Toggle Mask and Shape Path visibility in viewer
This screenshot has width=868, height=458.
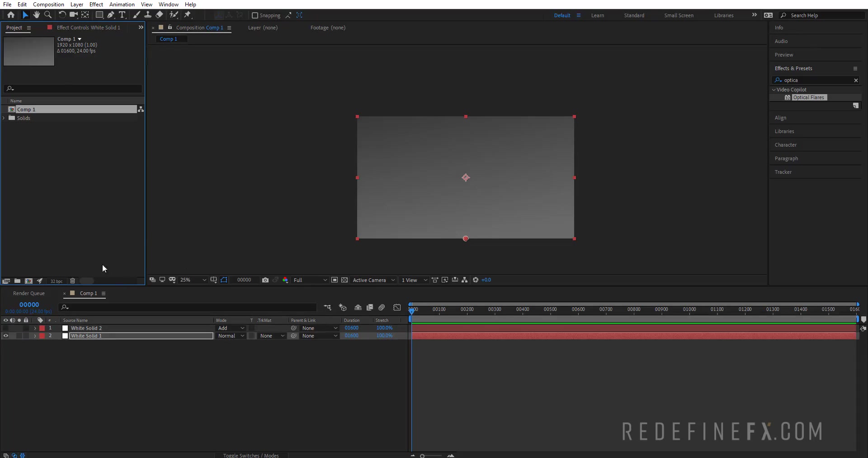coord(224,280)
